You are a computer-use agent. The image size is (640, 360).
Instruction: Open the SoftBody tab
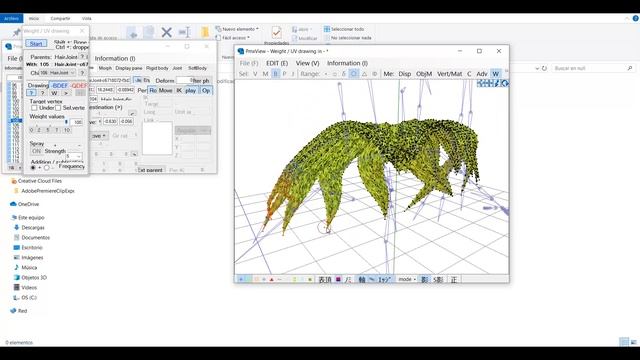(x=198, y=68)
